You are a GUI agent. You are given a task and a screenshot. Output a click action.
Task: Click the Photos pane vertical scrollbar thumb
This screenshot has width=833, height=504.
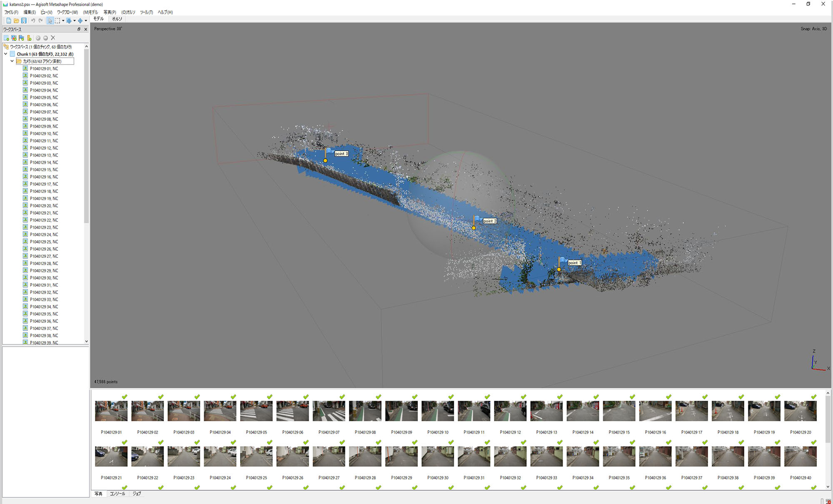828,420
